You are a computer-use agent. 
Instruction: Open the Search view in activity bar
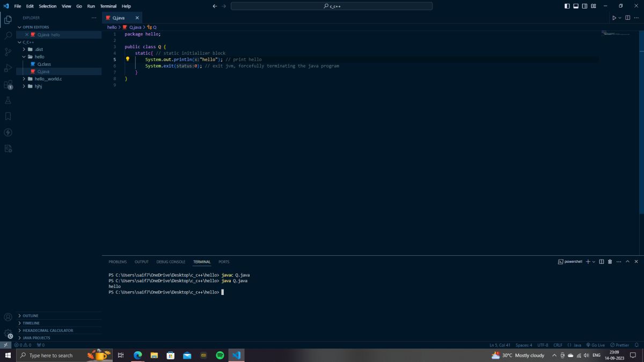pos(8,36)
